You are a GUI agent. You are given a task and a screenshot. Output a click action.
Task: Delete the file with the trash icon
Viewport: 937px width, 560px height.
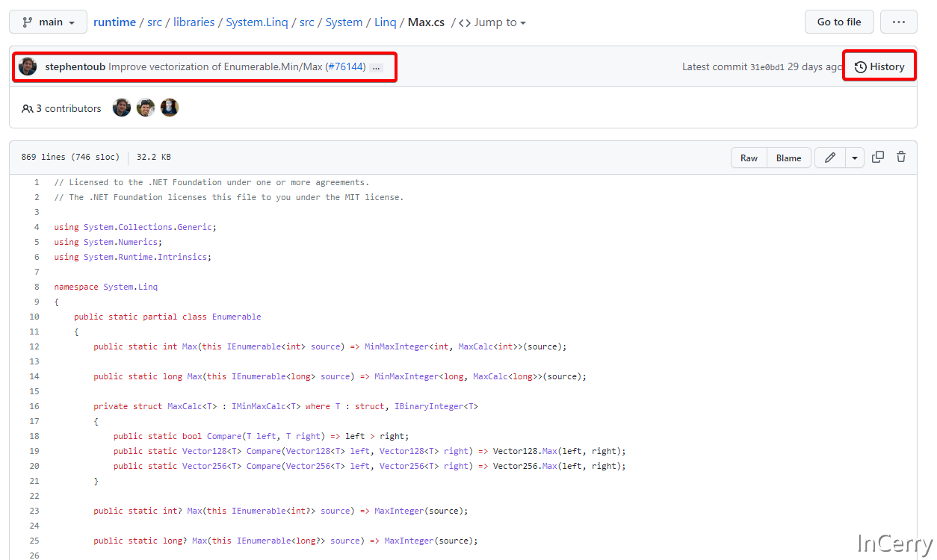901,157
